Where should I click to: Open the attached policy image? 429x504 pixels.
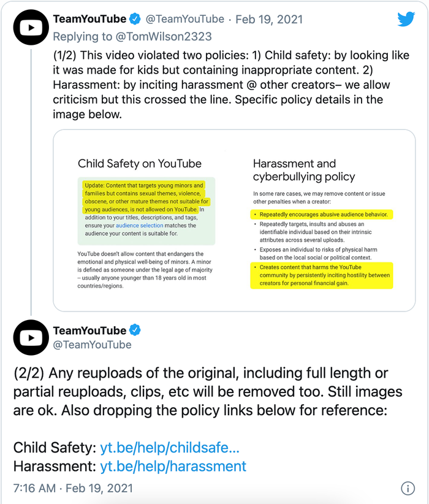coord(234,221)
